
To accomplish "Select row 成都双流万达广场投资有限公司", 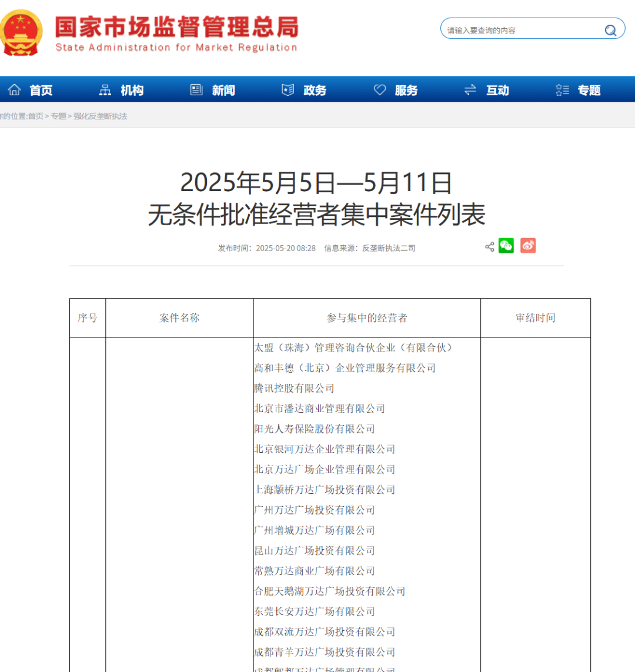I will [325, 631].
